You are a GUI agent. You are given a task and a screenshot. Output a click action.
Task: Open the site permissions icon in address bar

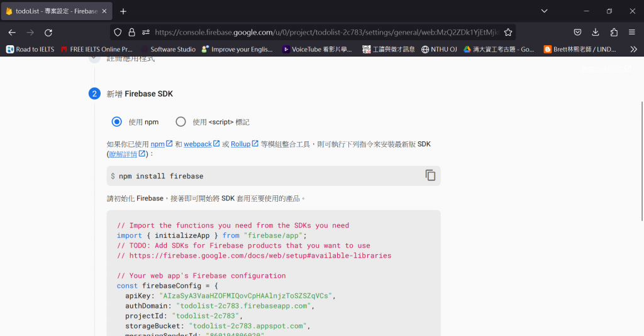click(146, 33)
